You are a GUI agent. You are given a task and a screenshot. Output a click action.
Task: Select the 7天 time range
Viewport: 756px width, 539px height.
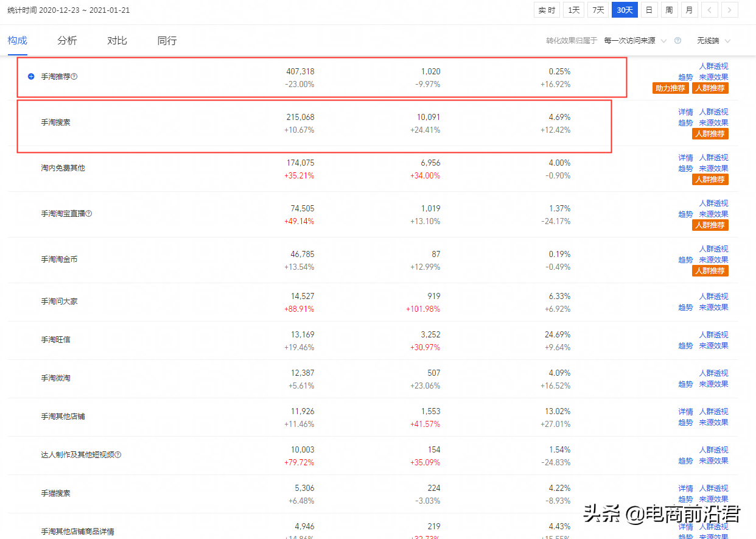pos(599,10)
